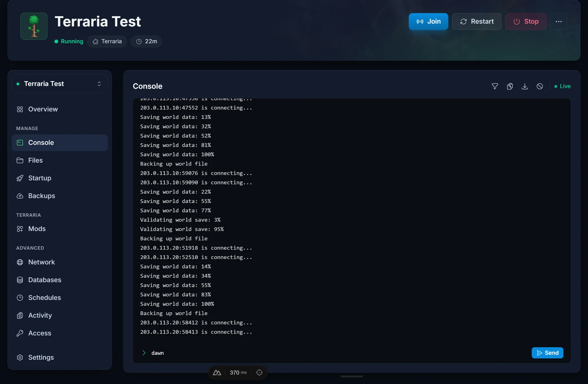Click log line 'Saving world data: 77%'
The height and width of the screenshot is (384, 588).
pyautogui.click(x=175, y=210)
